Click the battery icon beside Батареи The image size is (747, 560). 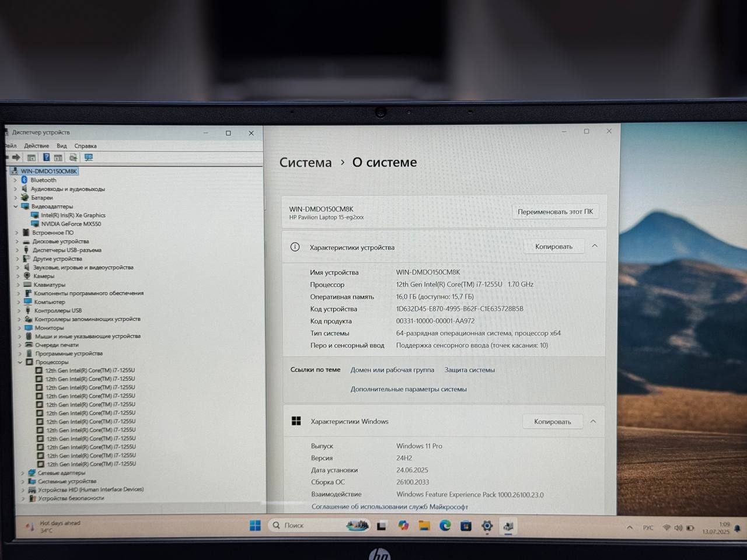(x=25, y=197)
